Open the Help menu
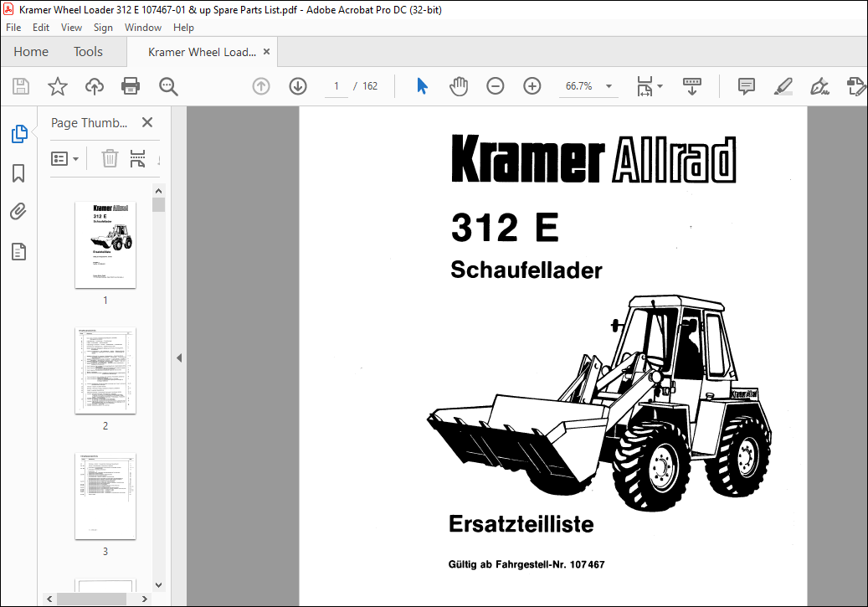The height and width of the screenshot is (607, 868). tap(183, 27)
